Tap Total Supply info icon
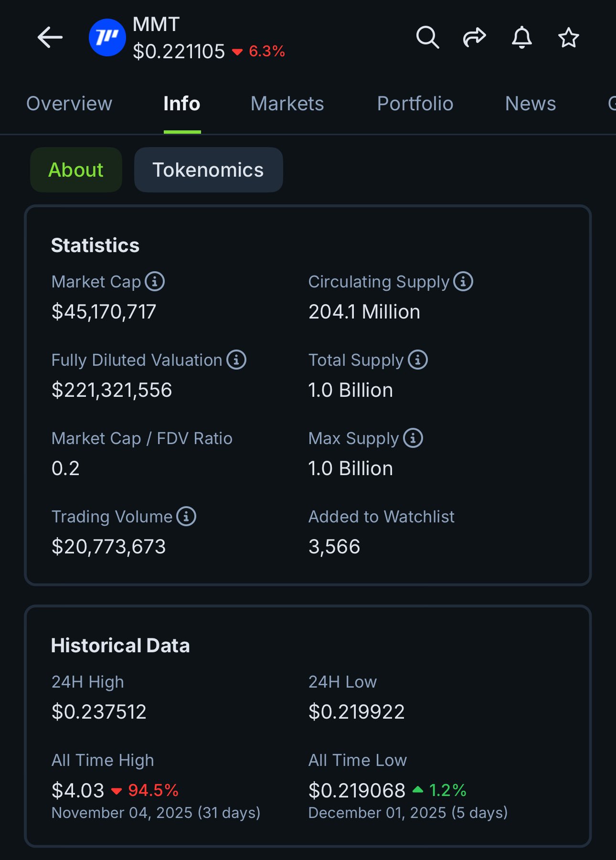Viewport: 616px width, 860px height. point(418,360)
